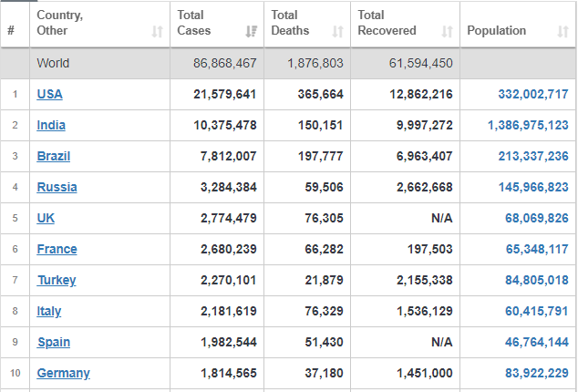Select Turkey total recovered 2,155,338
578x392 pixels.
[424, 280]
